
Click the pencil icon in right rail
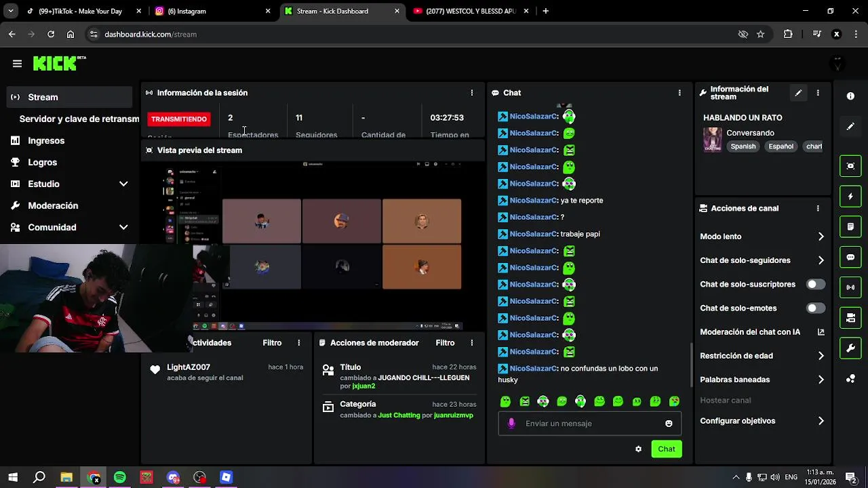(850, 127)
